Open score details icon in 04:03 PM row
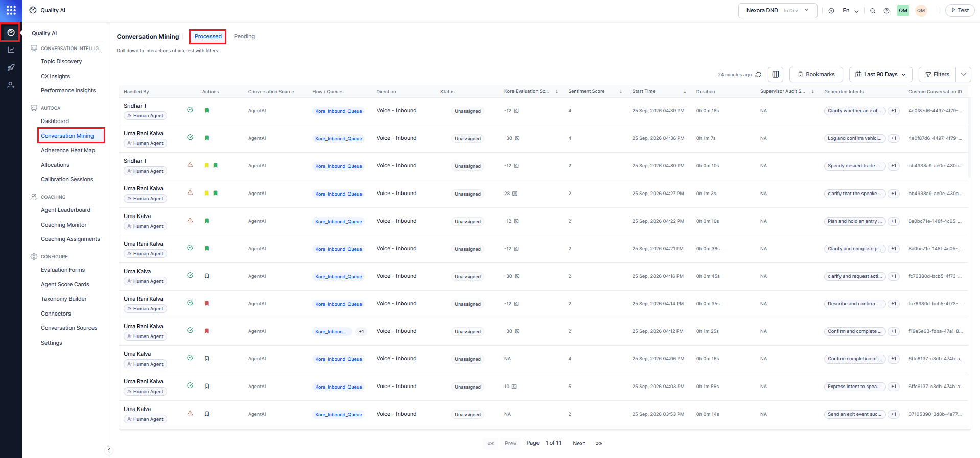The height and width of the screenshot is (458, 980). 514,387
